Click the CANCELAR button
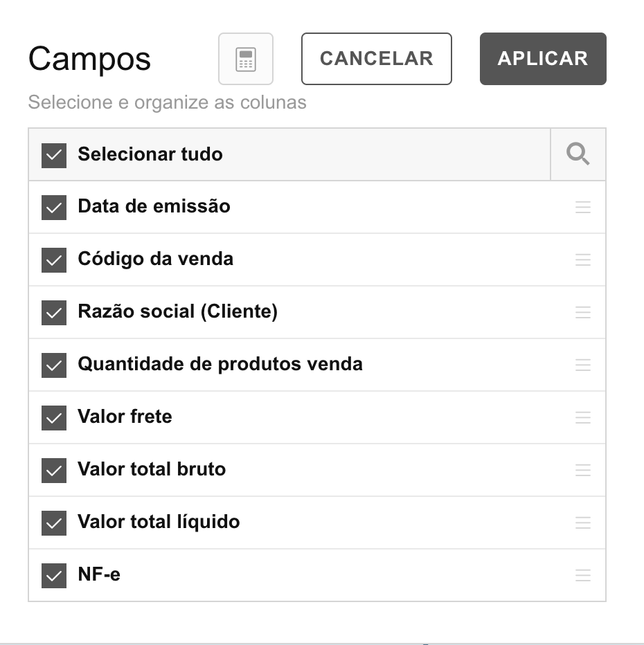The height and width of the screenshot is (645, 644). click(377, 59)
